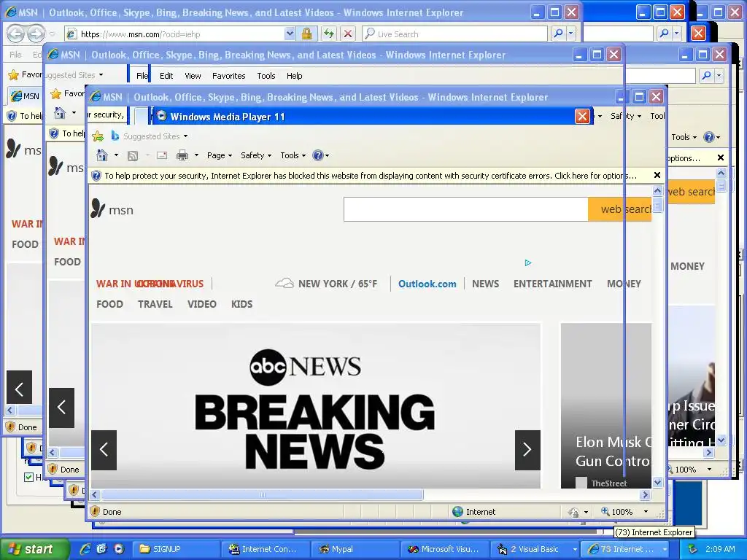Click the horizontal scrollbar thumb in the front window
747x560 pixels.
[x=262, y=495]
